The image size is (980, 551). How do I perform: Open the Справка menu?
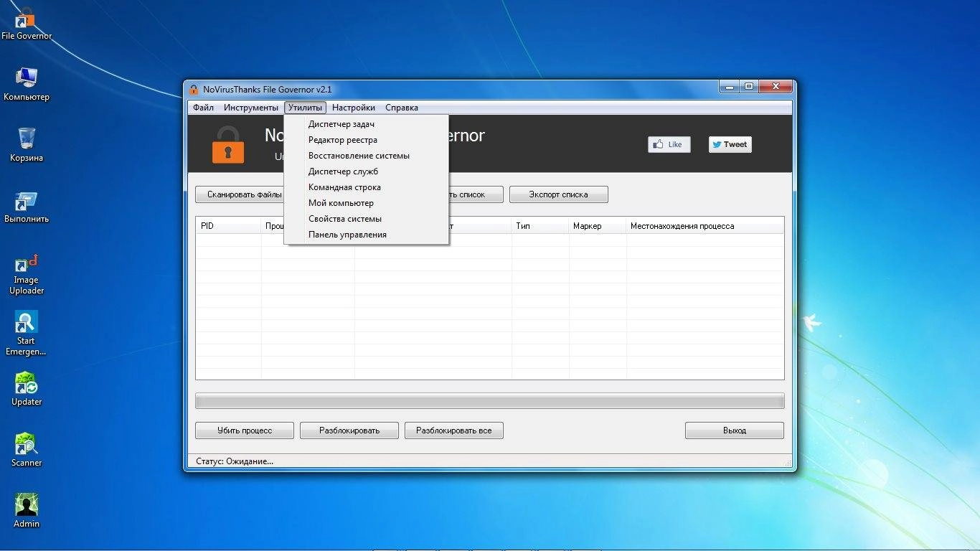[402, 108]
